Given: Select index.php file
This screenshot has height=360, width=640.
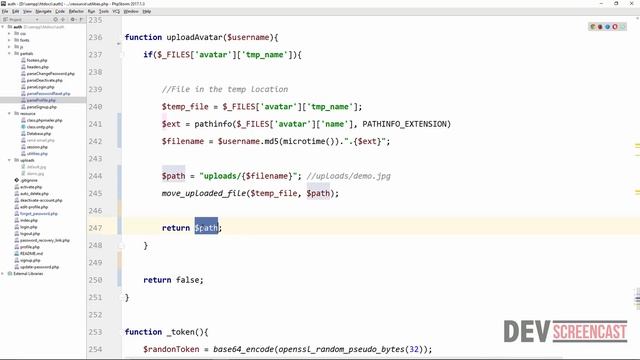Looking at the screenshot, I should coord(26,220).
